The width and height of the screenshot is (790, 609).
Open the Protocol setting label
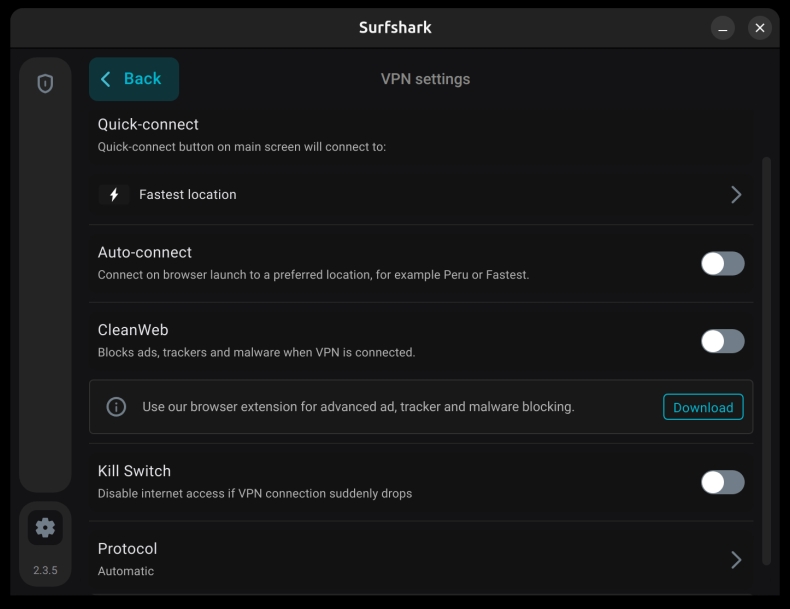[x=127, y=549]
